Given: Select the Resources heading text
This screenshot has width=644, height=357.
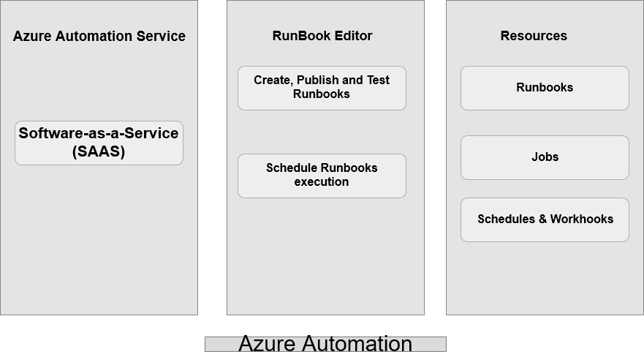Looking at the screenshot, I should click(x=534, y=36).
